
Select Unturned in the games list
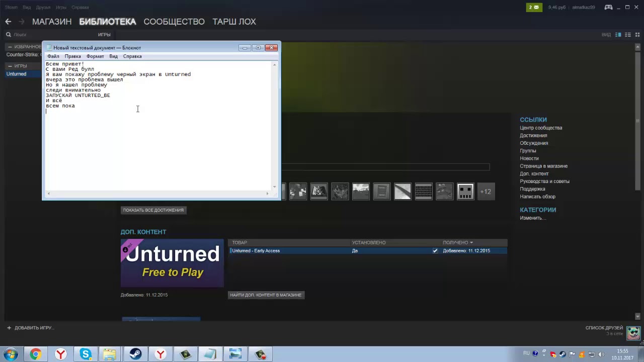click(x=16, y=74)
